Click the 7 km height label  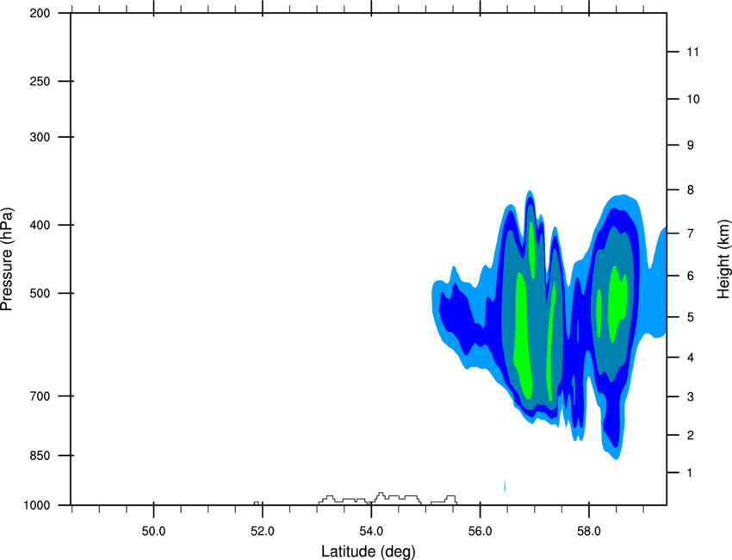(x=691, y=233)
